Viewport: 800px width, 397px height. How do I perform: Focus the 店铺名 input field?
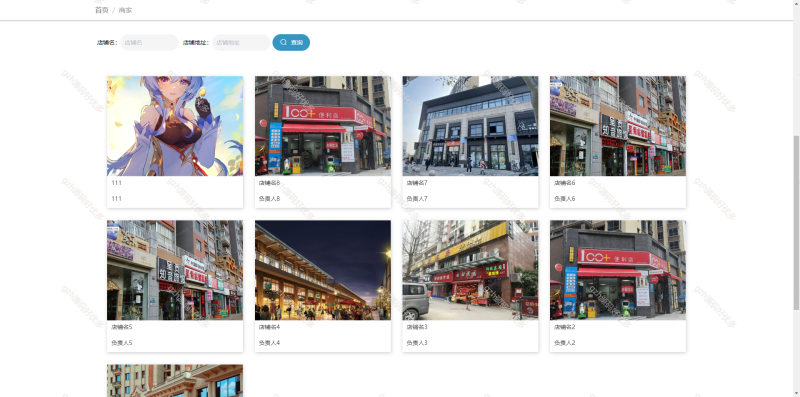149,42
